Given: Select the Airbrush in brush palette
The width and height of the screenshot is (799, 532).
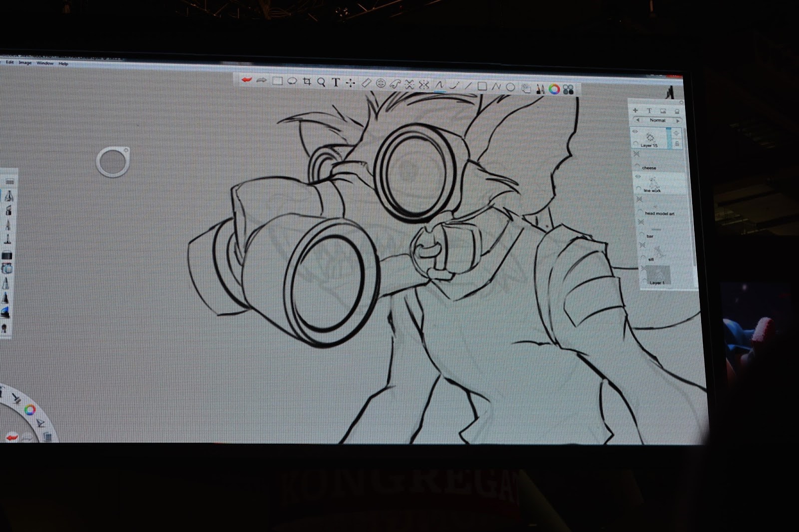Looking at the screenshot, I should click(x=8, y=210).
